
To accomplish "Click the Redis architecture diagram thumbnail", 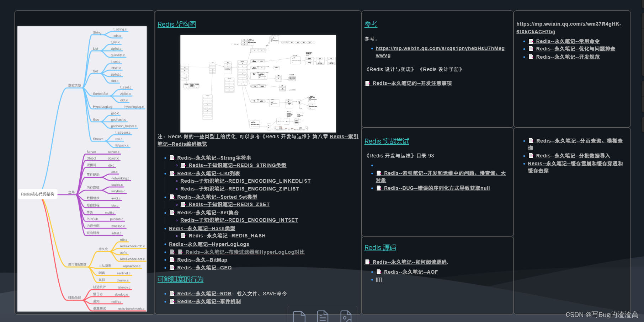I will click(258, 84).
